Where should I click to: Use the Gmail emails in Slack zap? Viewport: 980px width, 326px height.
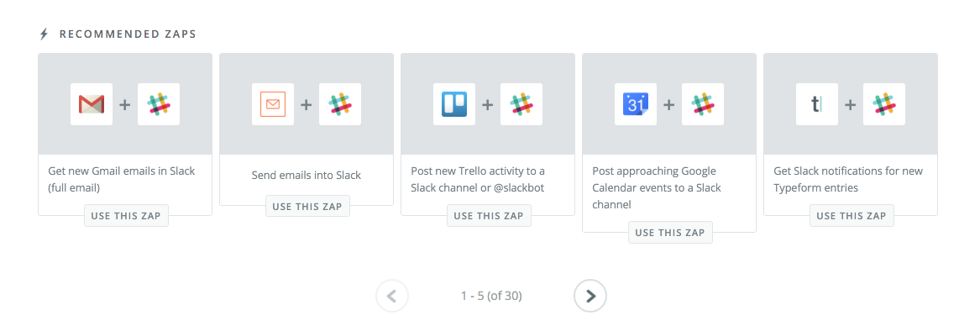(126, 216)
